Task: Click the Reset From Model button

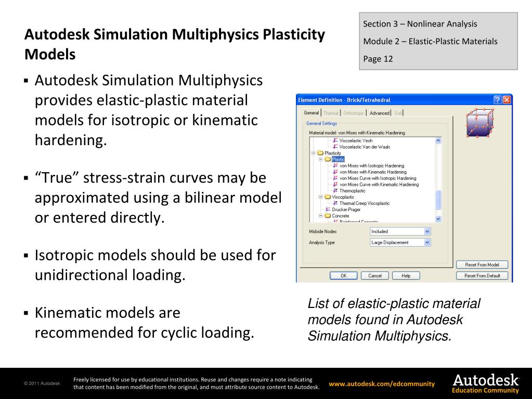Action: click(x=482, y=265)
